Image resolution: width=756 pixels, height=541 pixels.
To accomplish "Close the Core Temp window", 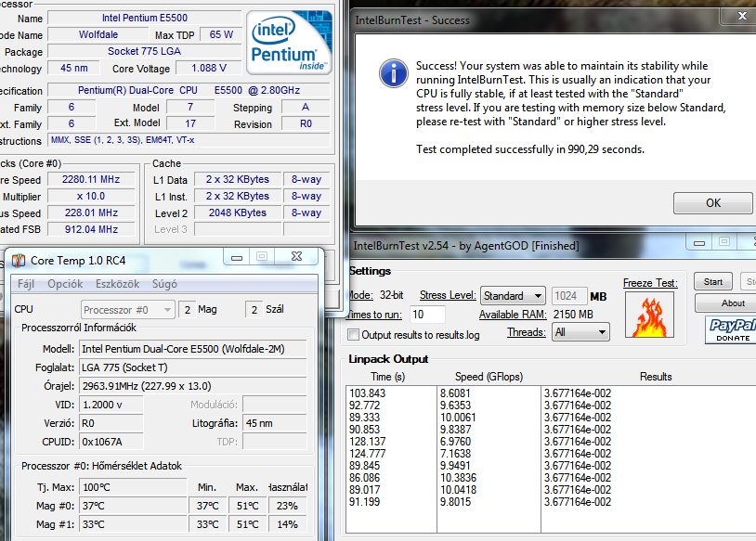I will click(296, 257).
